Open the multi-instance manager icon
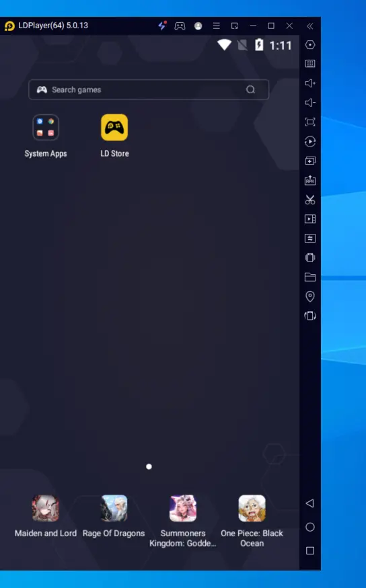366x588 pixels. pos(310,161)
